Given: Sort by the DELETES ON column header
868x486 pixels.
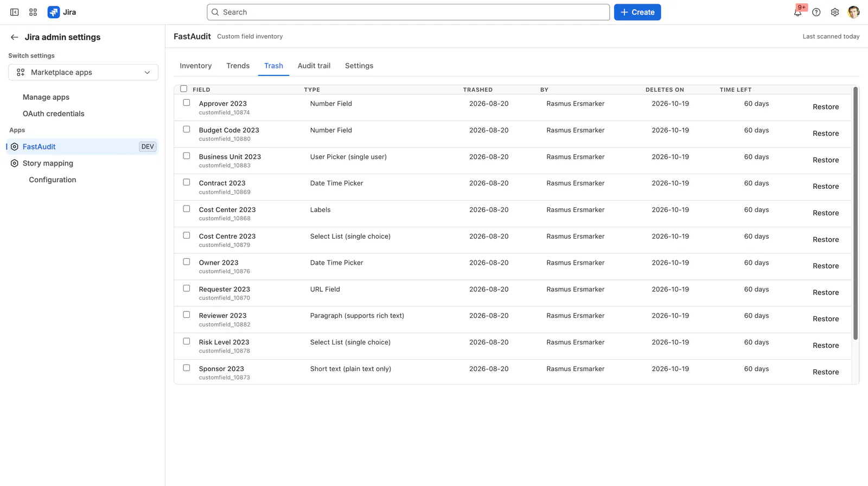Looking at the screenshot, I should [x=665, y=89].
